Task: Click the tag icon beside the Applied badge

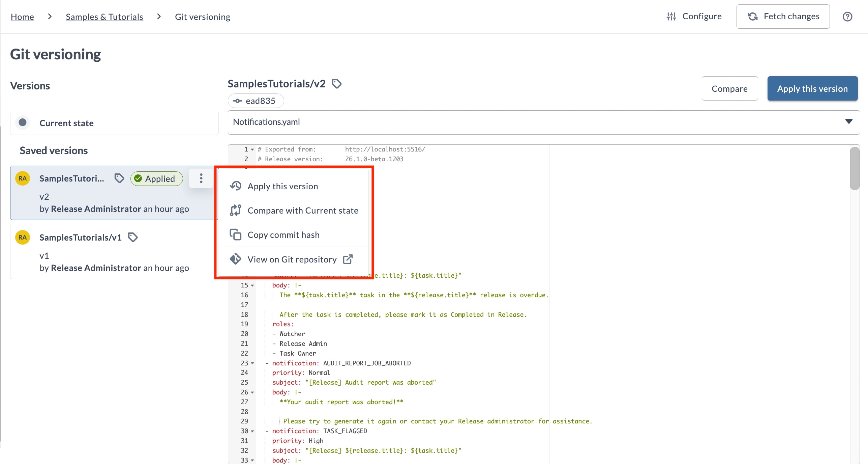Action: point(119,178)
